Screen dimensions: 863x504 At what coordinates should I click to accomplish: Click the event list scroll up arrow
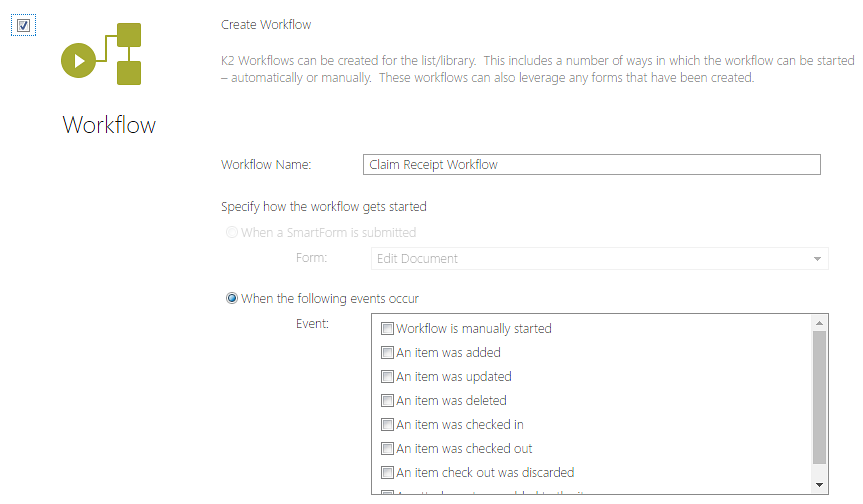[x=820, y=323]
